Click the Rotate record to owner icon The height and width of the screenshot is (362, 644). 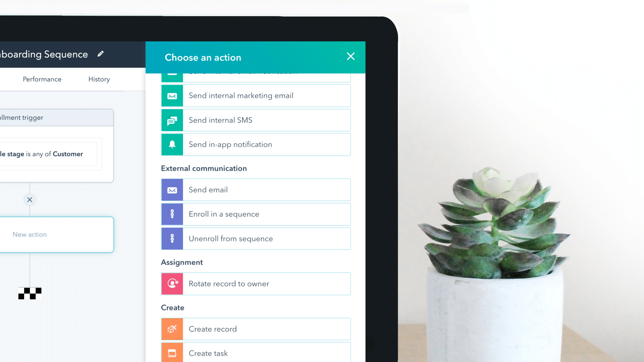click(x=172, y=284)
